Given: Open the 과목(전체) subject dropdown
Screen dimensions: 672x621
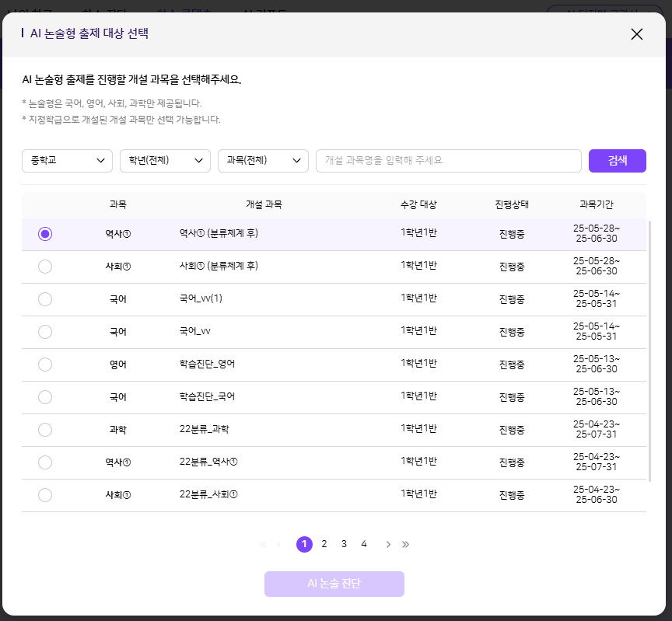Looking at the screenshot, I should [263, 161].
